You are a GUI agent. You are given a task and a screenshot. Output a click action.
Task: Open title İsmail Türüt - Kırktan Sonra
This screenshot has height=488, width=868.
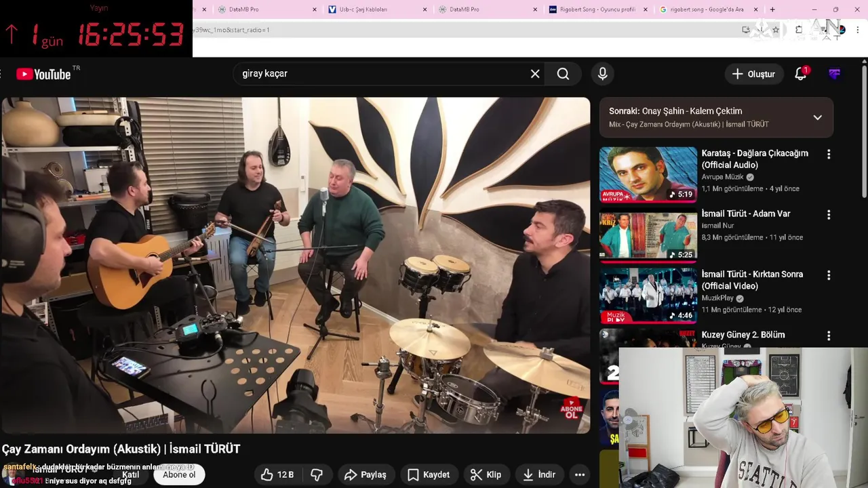[x=752, y=280]
